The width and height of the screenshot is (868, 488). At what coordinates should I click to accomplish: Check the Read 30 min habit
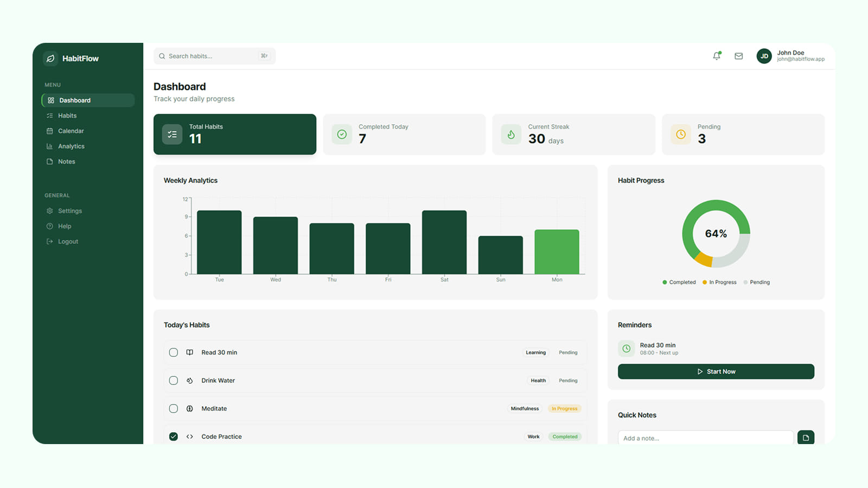click(x=174, y=352)
